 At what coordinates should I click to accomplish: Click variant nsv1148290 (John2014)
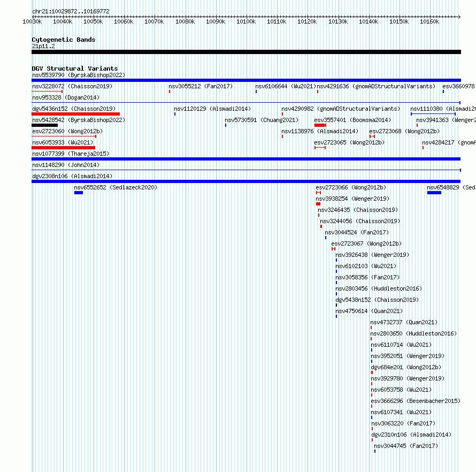pyautogui.click(x=66, y=165)
